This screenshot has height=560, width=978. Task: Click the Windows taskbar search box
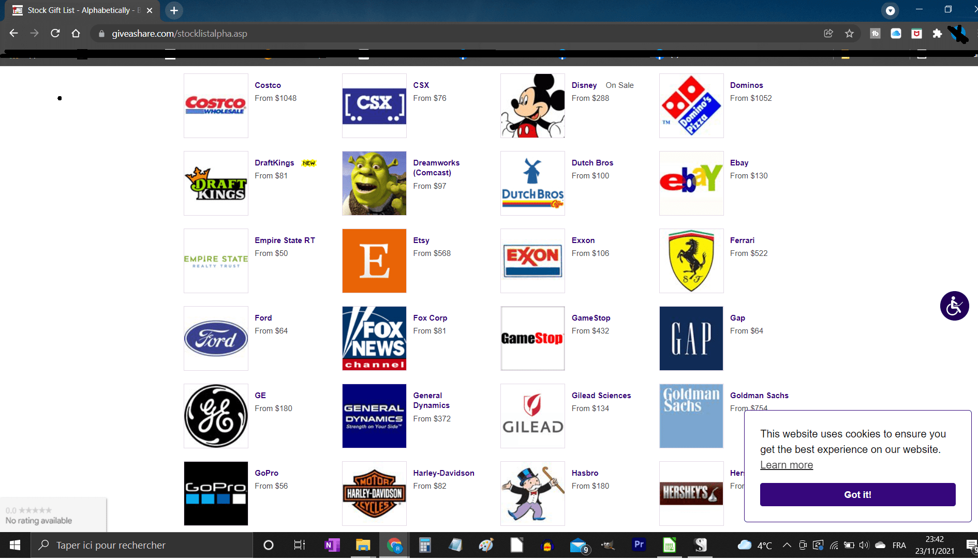pos(142,545)
